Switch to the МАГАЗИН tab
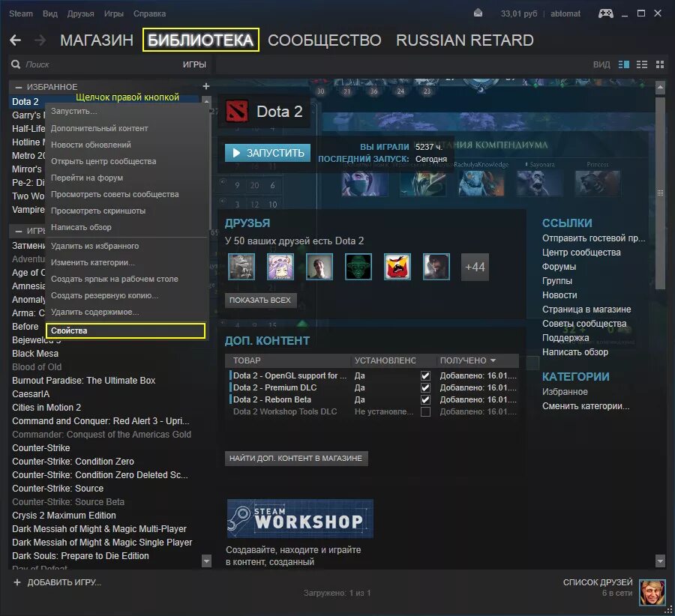This screenshot has height=616, width=675. (x=97, y=40)
